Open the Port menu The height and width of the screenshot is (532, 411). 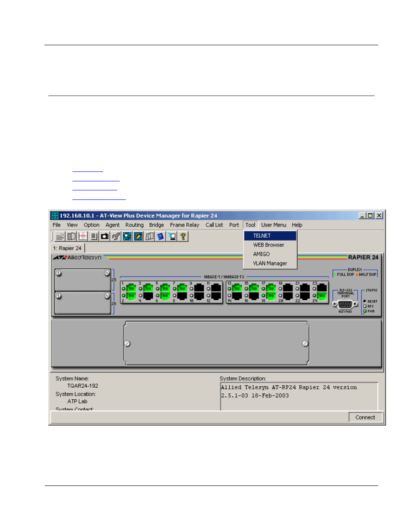pos(234,225)
